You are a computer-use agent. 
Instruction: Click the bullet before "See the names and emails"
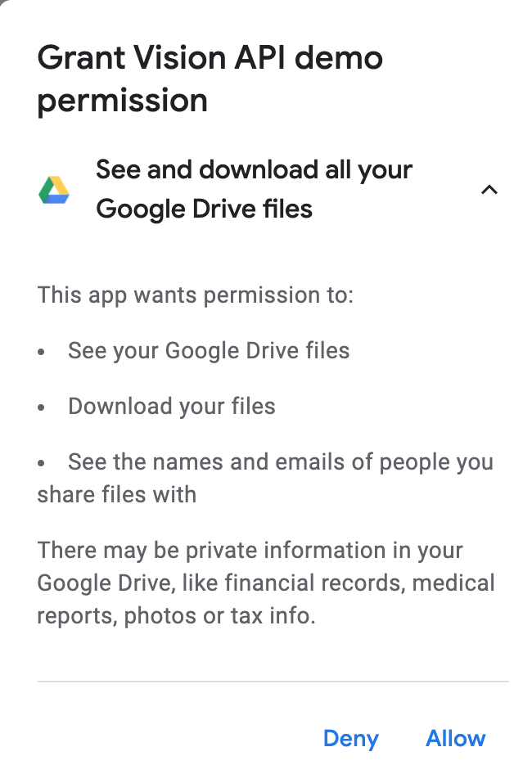42,463
